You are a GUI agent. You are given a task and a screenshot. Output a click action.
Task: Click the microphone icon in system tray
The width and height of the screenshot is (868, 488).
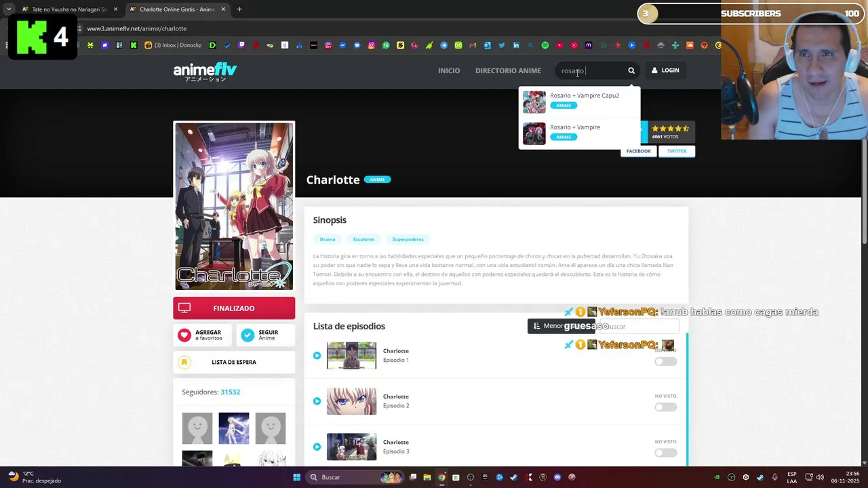(x=774, y=477)
